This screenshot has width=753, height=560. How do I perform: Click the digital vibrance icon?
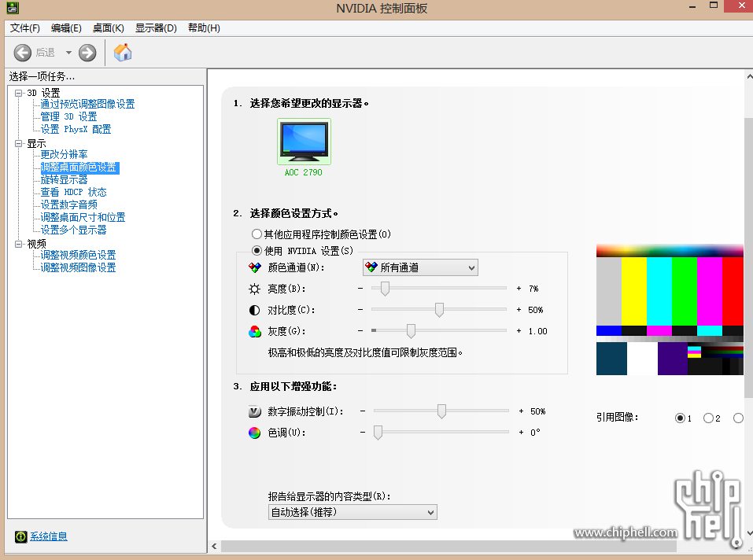tap(254, 411)
